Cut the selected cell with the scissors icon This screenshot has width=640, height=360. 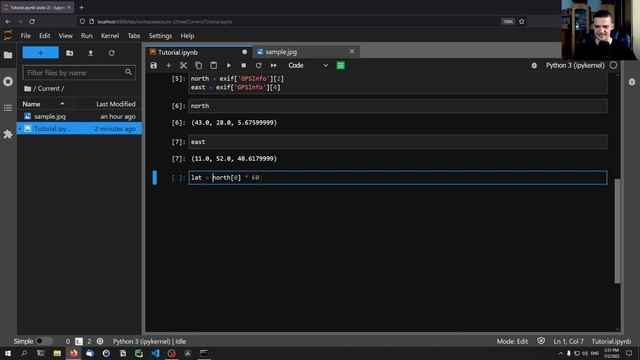pyautogui.click(x=183, y=65)
